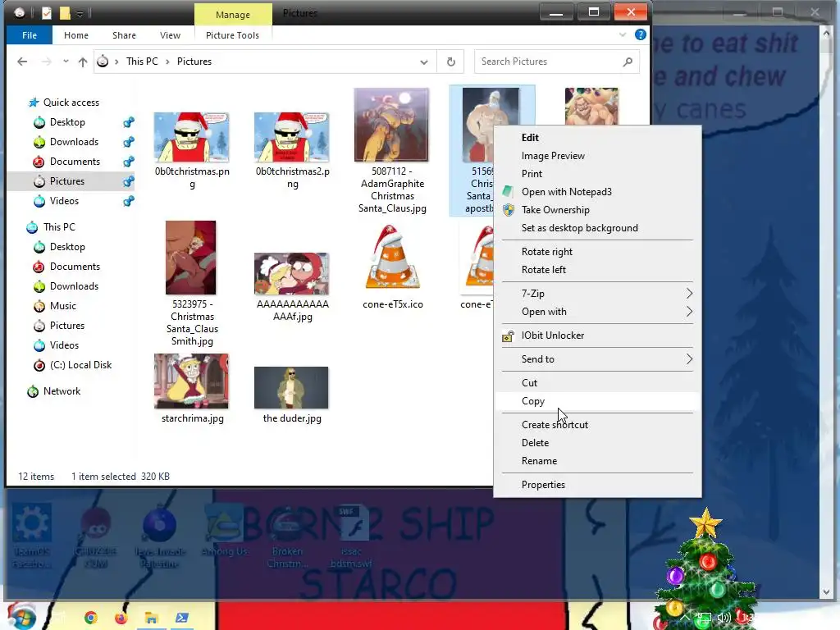Click pin icon beside Documents in Quick access
This screenshot has width=840, height=630.
(x=129, y=162)
